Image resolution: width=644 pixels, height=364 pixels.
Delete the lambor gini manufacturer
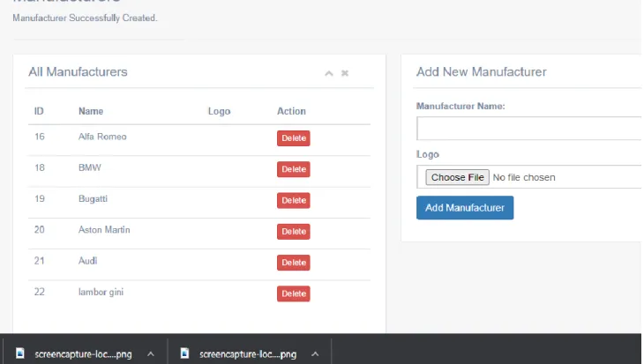point(293,293)
